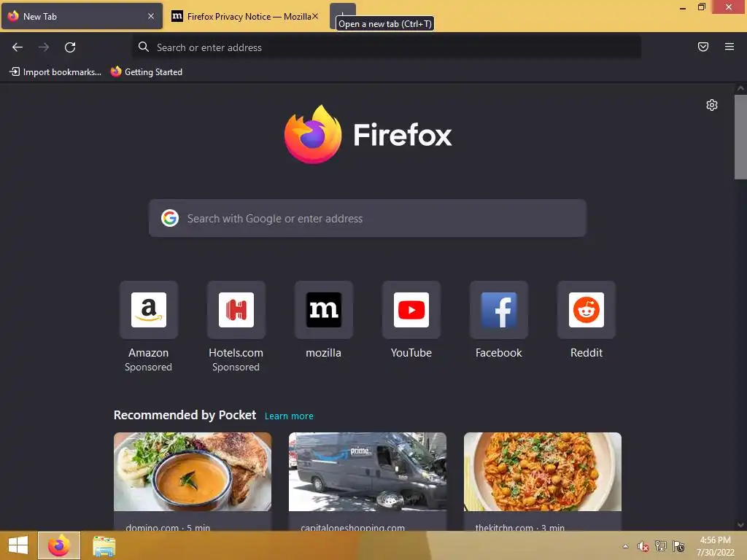Screen dimensions: 747x560
Task: Switch to the New Tab tab
Action: click(x=82, y=16)
